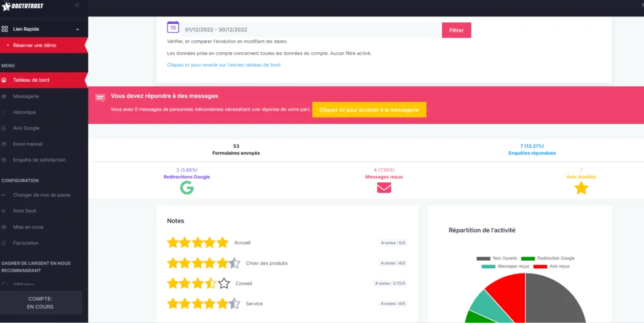Click the Avis récoltés label
This screenshot has width=644, height=323.
[x=581, y=177]
